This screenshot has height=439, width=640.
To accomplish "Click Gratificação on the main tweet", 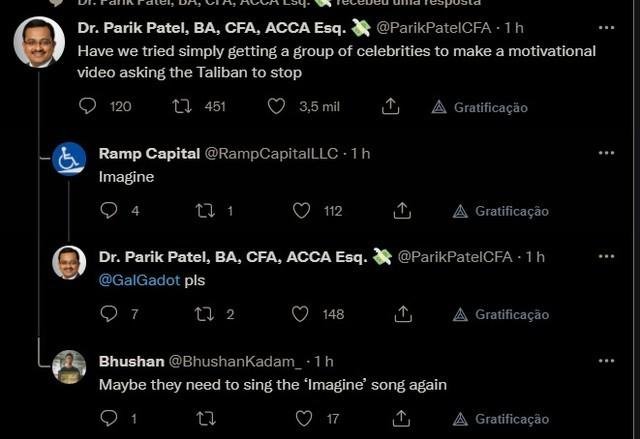I will coord(480,107).
